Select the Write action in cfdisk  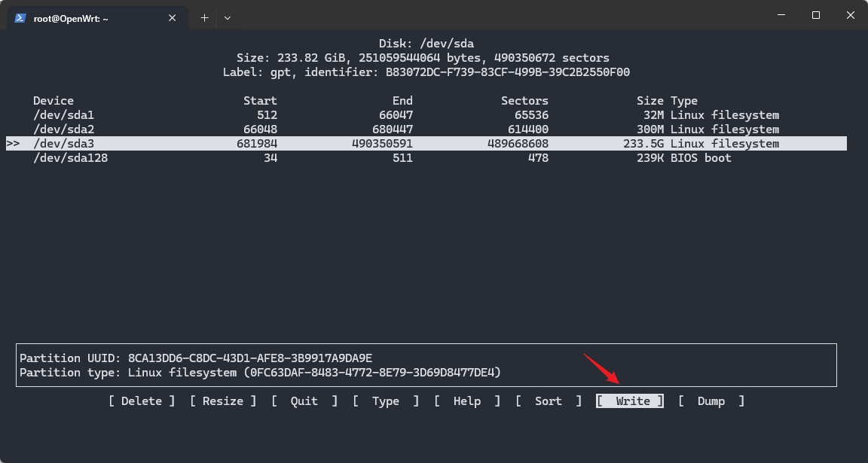point(629,401)
